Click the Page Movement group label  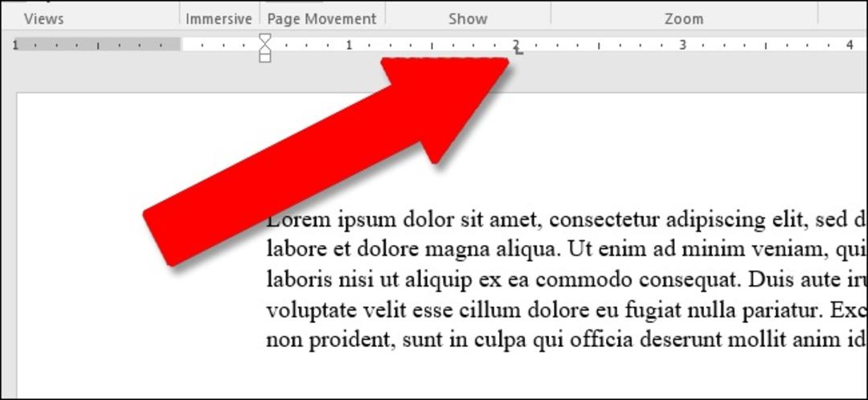pyautogui.click(x=321, y=18)
